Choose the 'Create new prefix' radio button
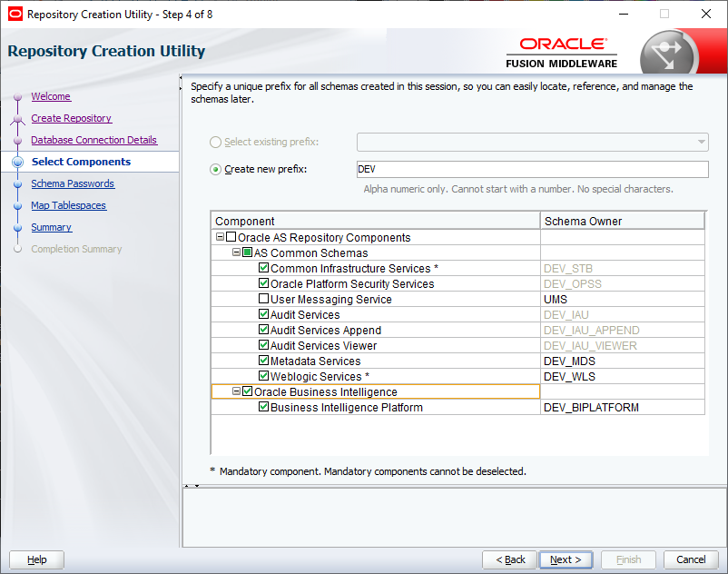Viewport: 728px width, 574px height. point(215,169)
